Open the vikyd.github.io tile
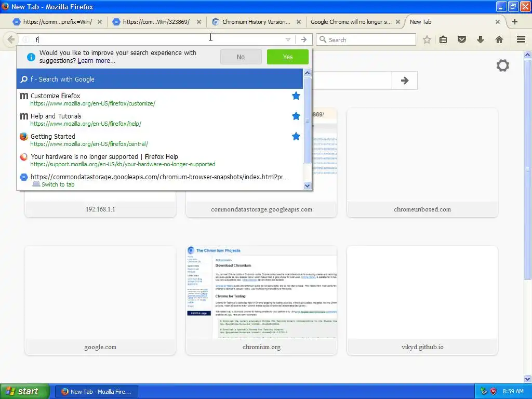The height and width of the screenshot is (399, 532). click(422, 300)
